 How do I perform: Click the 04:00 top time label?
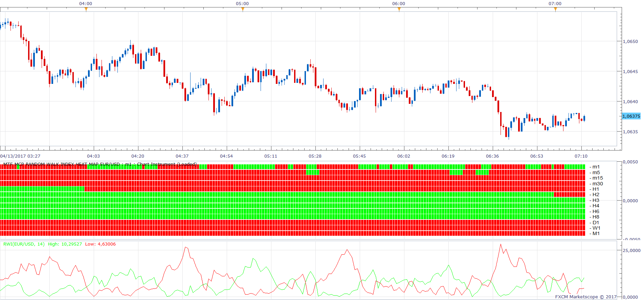(x=86, y=3)
